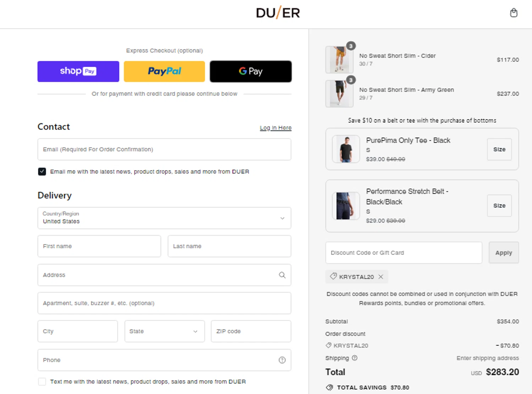Click the Total Savings tag icon
This screenshot has width=532, height=394.
[x=329, y=387]
